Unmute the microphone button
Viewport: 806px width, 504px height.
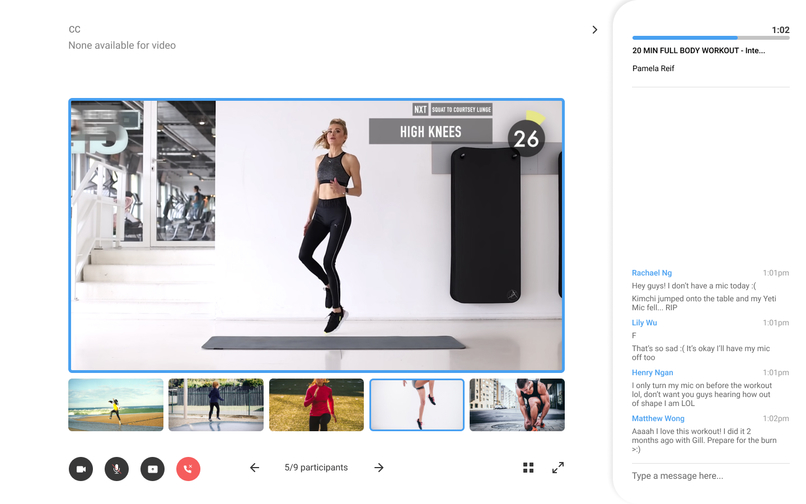(117, 469)
